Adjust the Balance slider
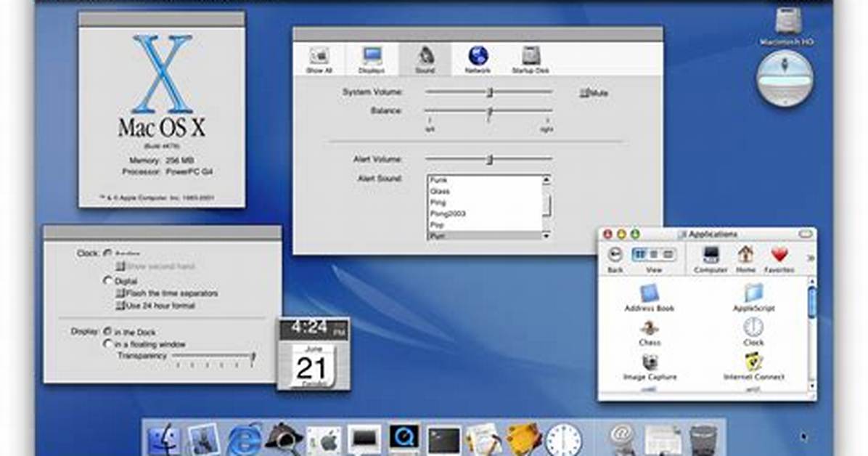This screenshot has width=868, height=456. [489, 111]
